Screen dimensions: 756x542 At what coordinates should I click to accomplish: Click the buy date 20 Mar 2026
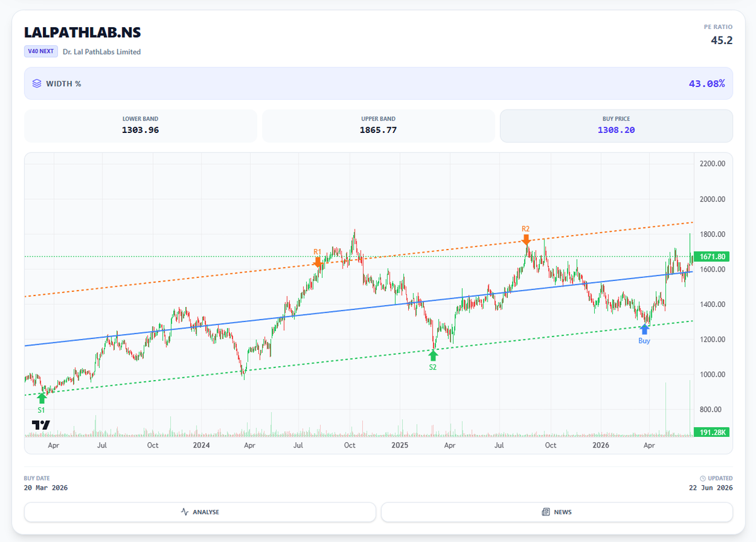pyautogui.click(x=46, y=488)
